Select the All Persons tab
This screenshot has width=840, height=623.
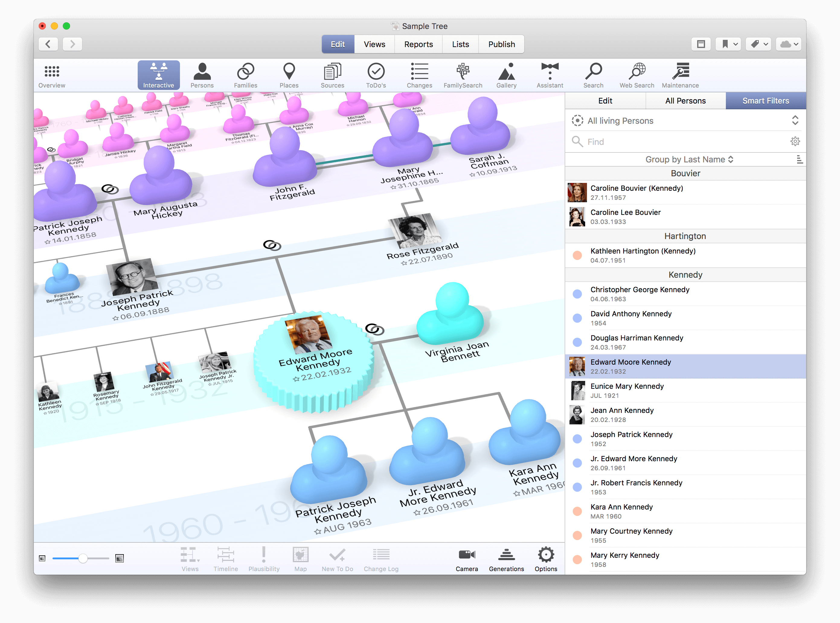point(685,101)
